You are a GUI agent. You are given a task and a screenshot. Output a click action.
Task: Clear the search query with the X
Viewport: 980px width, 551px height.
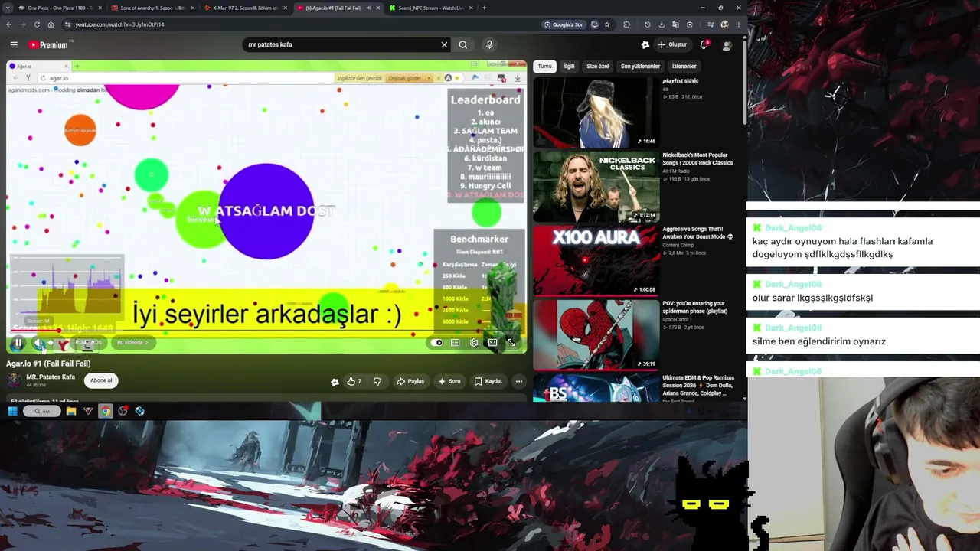click(x=444, y=44)
